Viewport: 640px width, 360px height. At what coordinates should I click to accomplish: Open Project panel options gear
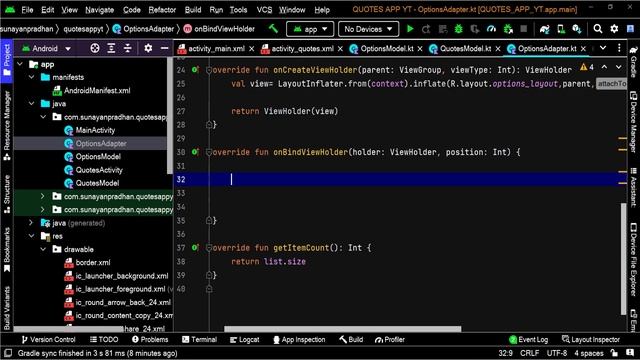coord(148,48)
